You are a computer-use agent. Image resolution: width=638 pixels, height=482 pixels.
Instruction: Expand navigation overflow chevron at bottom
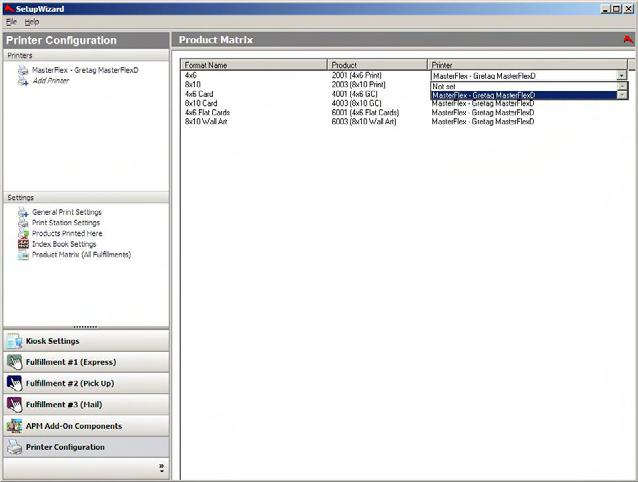162,468
